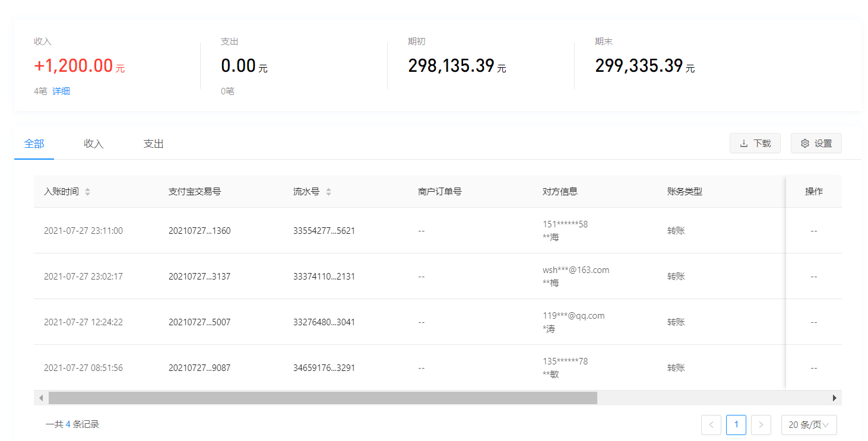Go to previous page arrow

pos(711,424)
